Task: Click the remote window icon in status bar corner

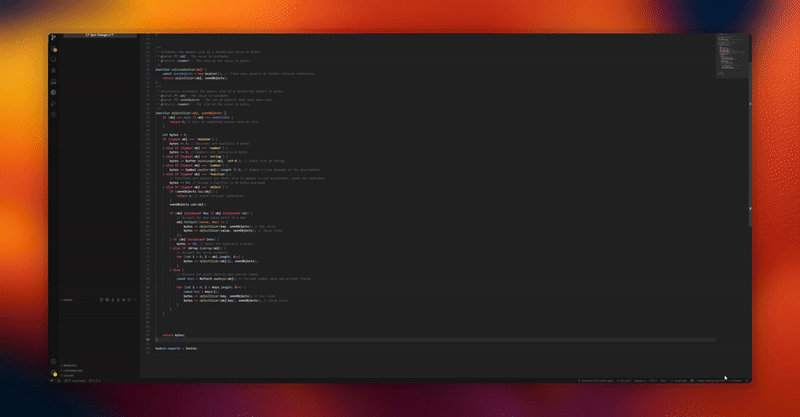Action: pos(52,381)
